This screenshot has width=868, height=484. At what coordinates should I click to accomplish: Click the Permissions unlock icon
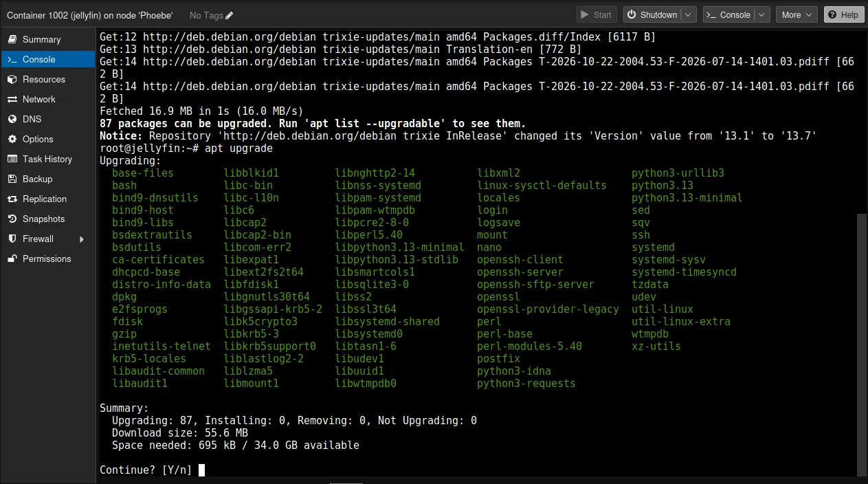12,258
